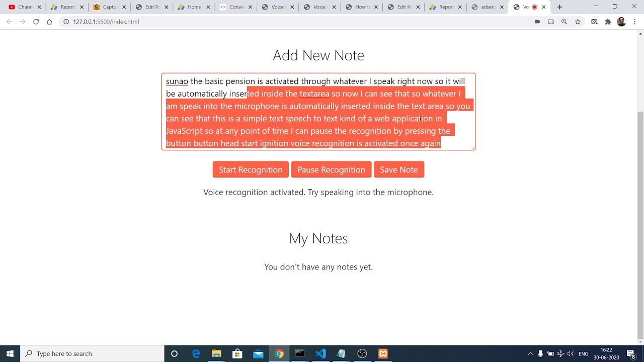This screenshot has width=644, height=362.
Task: Open the zoom magnifier icon in address bar
Action: coord(564,22)
